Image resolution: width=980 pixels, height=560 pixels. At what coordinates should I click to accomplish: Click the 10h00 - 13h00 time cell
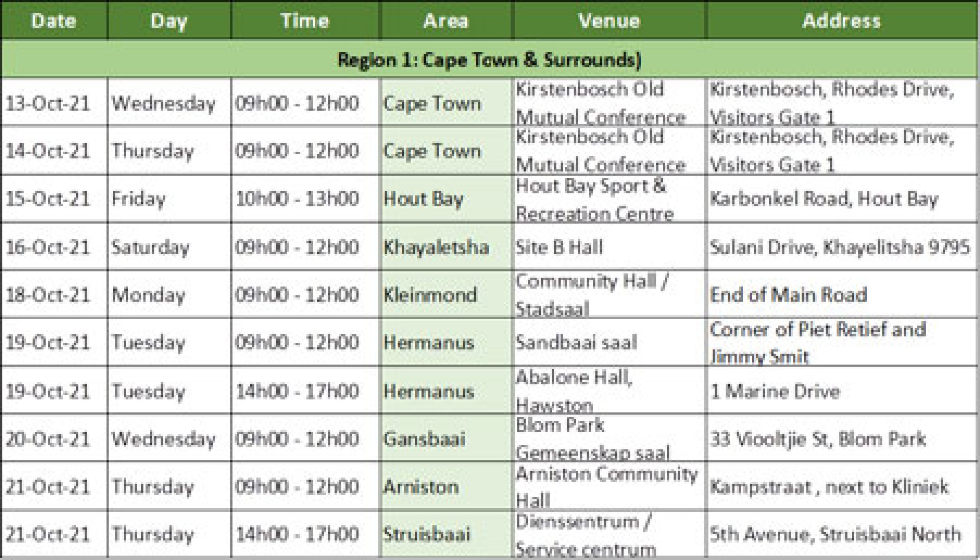(297, 199)
